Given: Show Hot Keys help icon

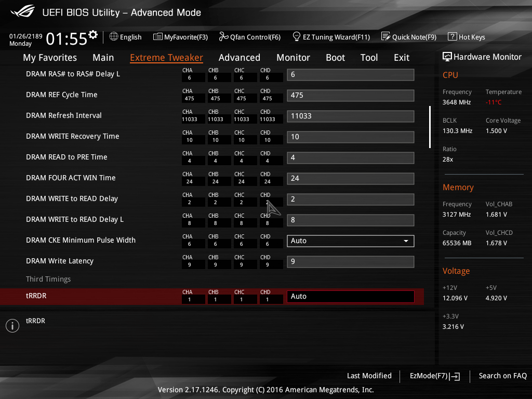Looking at the screenshot, I should [x=452, y=37].
